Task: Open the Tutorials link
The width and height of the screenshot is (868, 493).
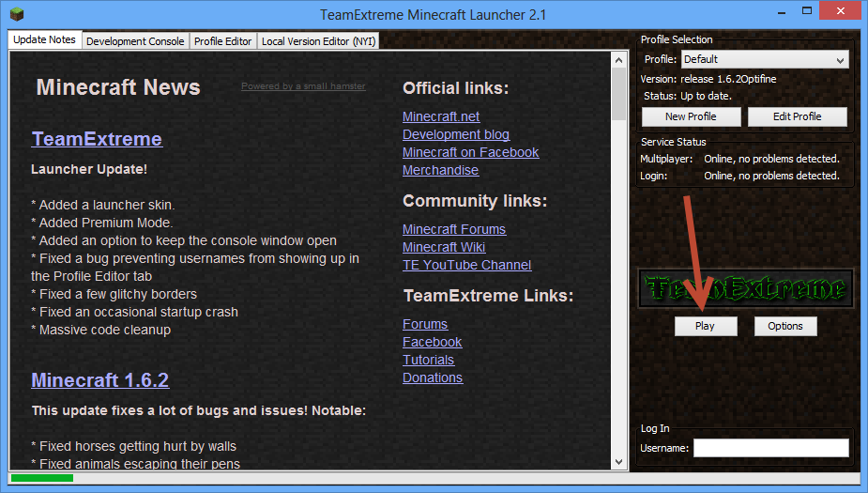Action: point(429,360)
